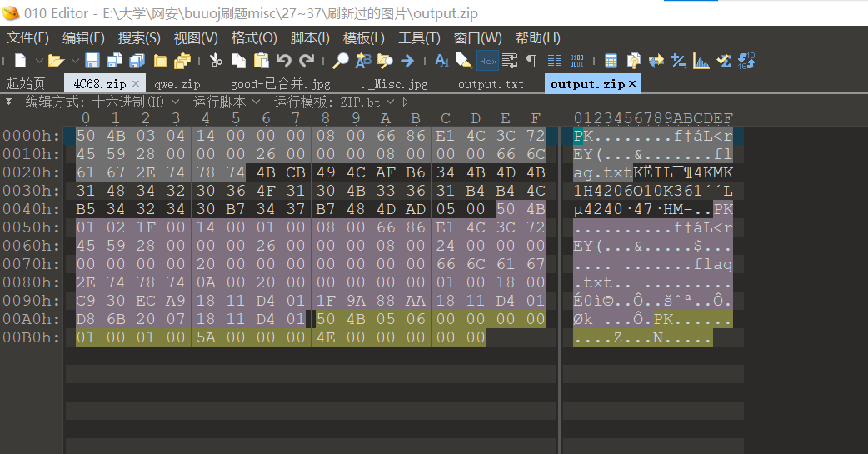Click the Save As icon

(x=115, y=60)
